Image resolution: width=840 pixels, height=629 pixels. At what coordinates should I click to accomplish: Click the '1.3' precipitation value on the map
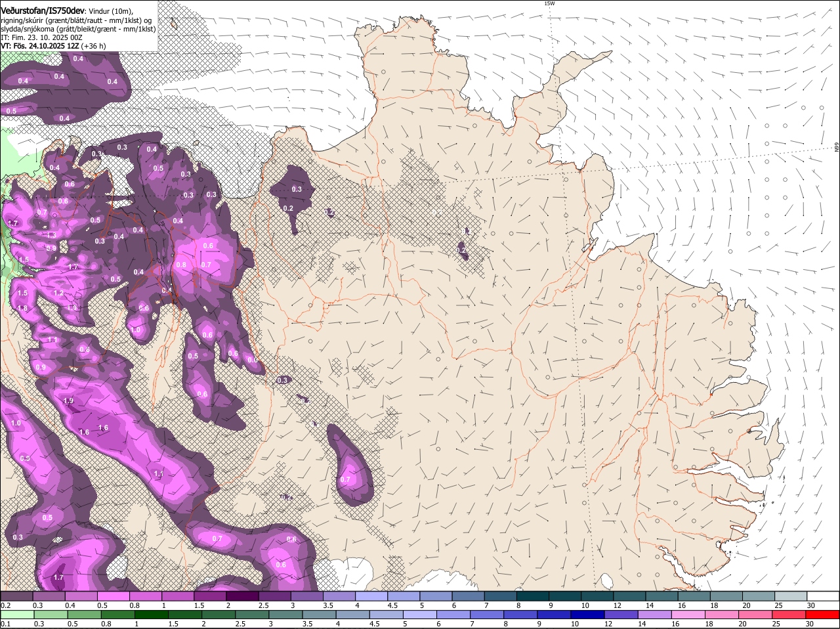51,234
